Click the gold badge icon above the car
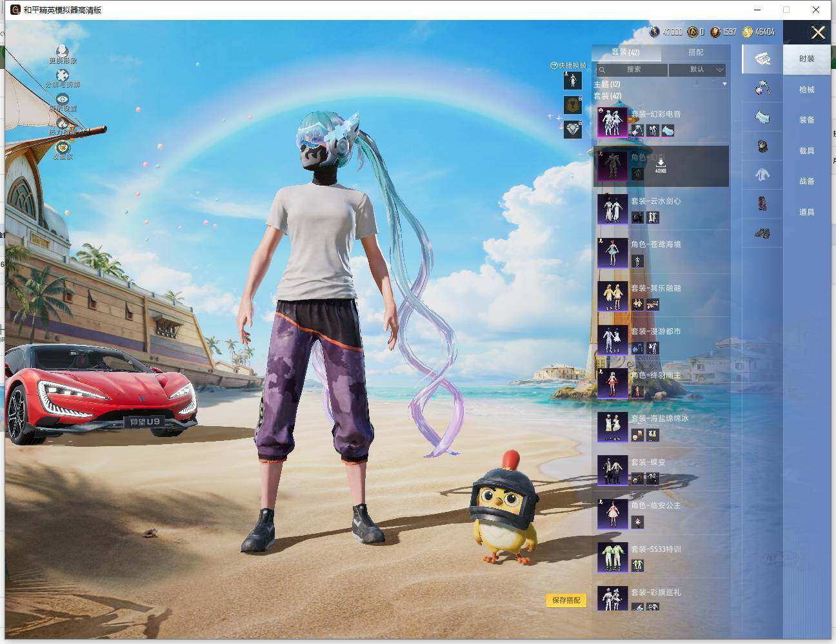The width and height of the screenshot is (836, 644). click(x=63, y=148)
